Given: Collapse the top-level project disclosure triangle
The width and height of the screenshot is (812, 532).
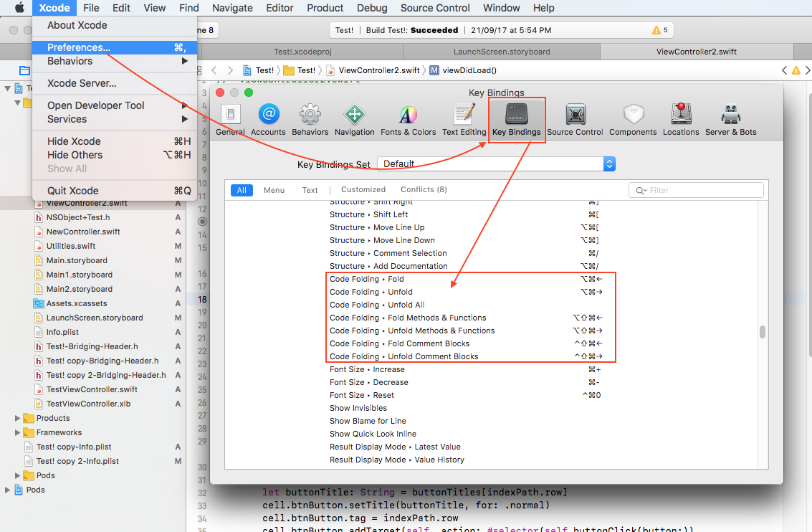Looking at the screenshot, I should [x=7, y=88].
